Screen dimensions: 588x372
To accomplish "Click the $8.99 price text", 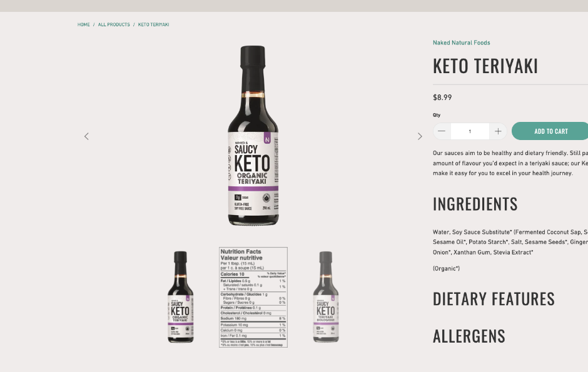I will coord(442,98).
